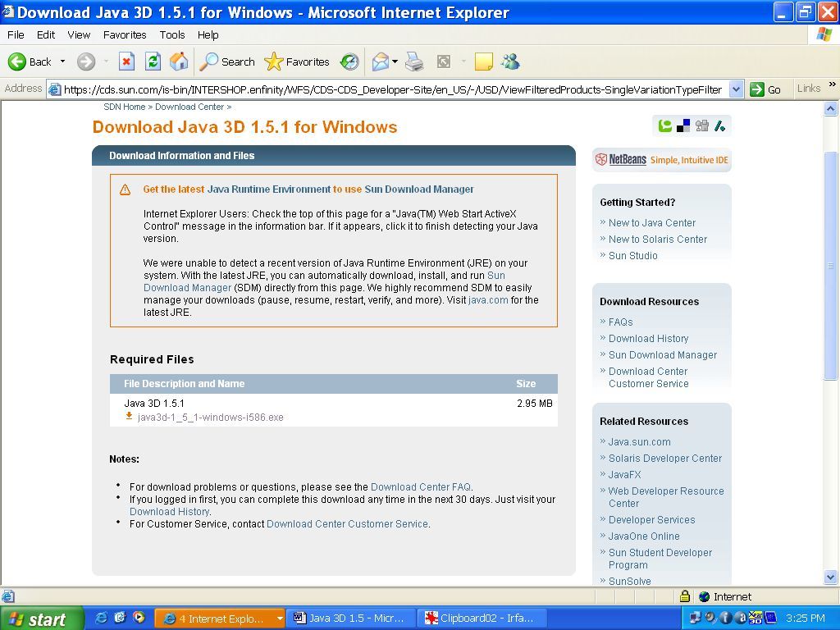Click JavaOne Online link
This screenshot has height=630, width=840.
(x=644, y=536)
